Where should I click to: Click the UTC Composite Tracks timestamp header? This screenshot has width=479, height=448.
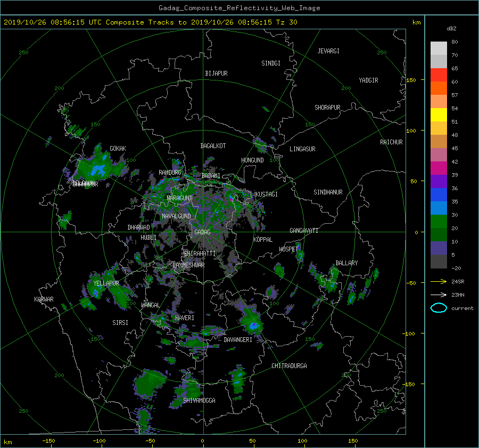click(151, 22)
